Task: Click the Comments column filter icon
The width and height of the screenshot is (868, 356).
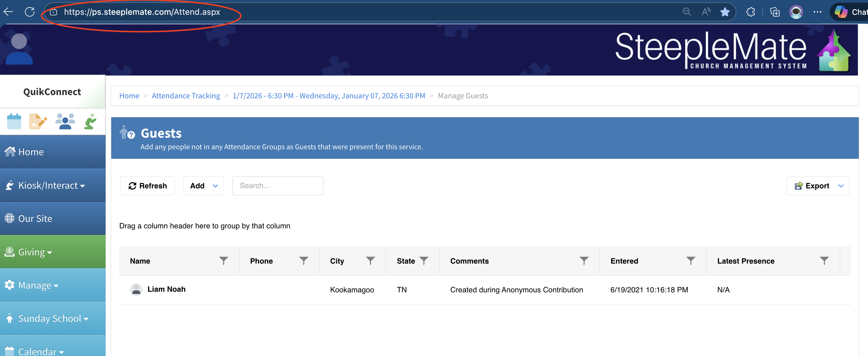Action: coord(584,261)
